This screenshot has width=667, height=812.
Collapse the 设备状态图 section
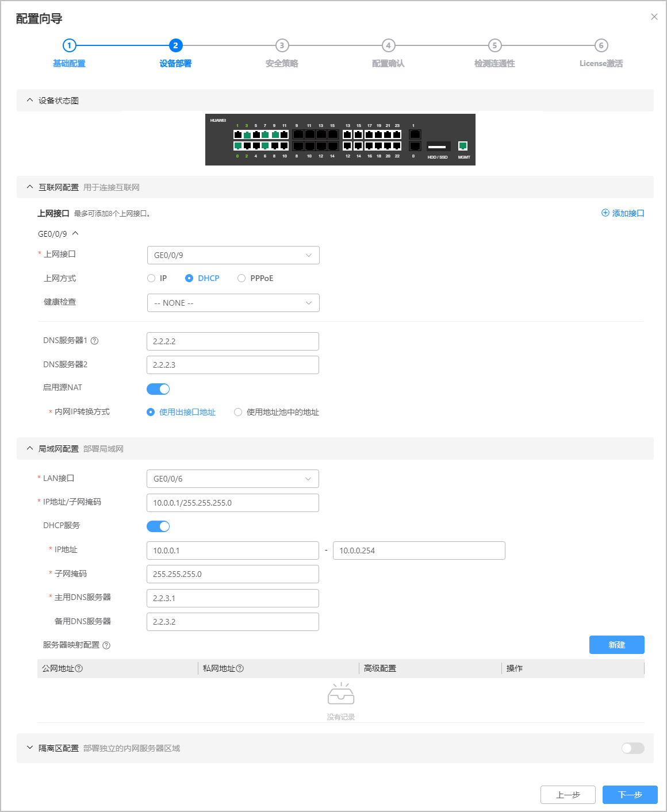point(30,100)
